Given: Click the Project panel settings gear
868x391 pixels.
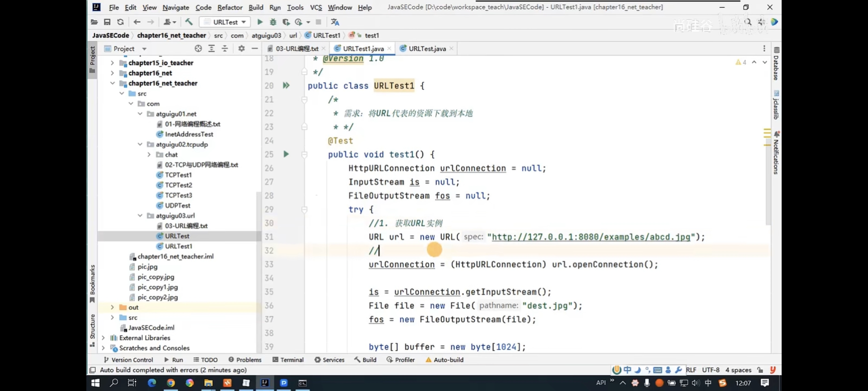Looking at the screenshot, I should click(x=241, y=49).
